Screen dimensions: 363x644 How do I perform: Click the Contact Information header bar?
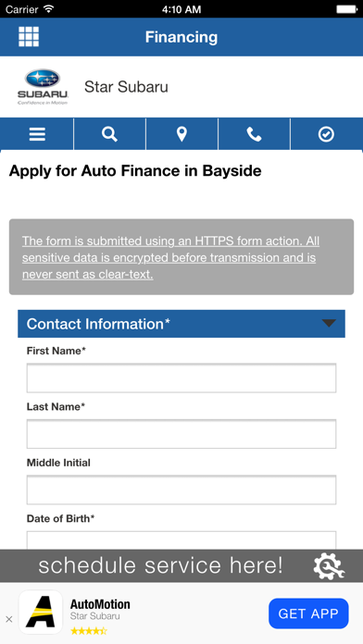pyautogui.click(x=181, y=324)
